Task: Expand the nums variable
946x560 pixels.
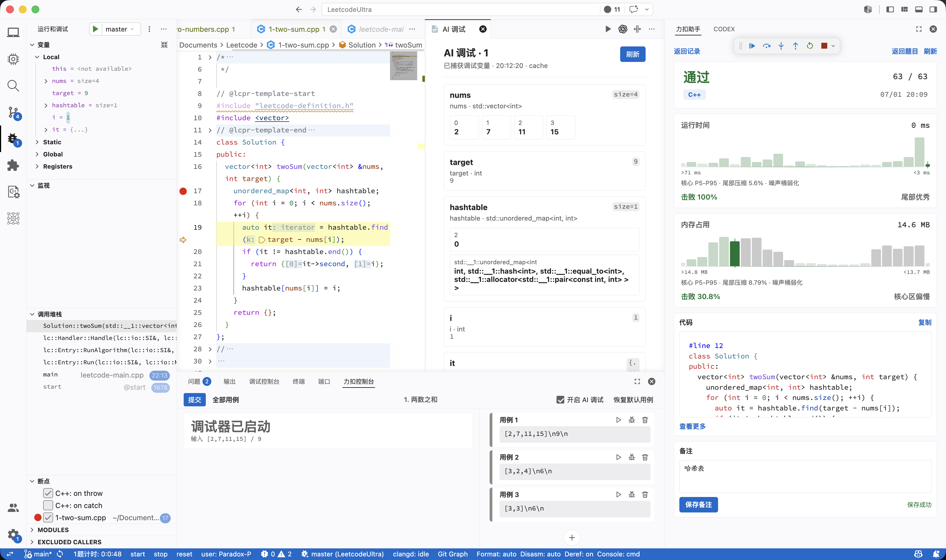Action: 46,81
